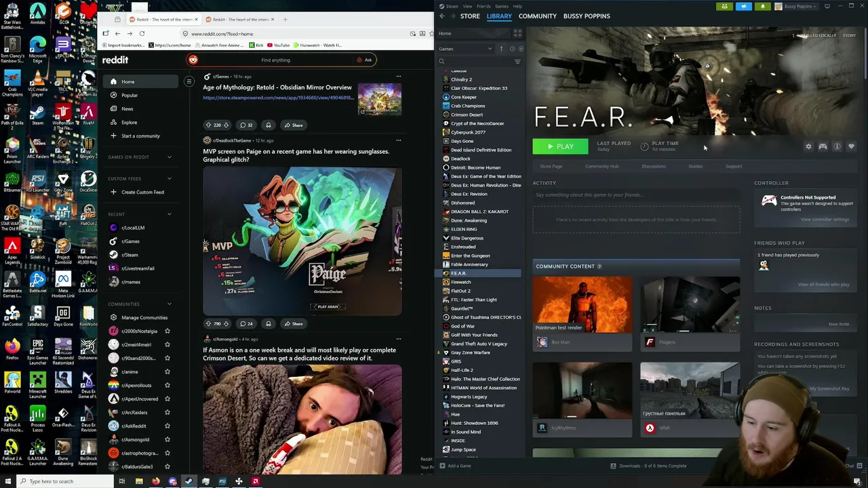
Task: Open the advanced filter icon beside the Steam search
Action: [517, 62]
